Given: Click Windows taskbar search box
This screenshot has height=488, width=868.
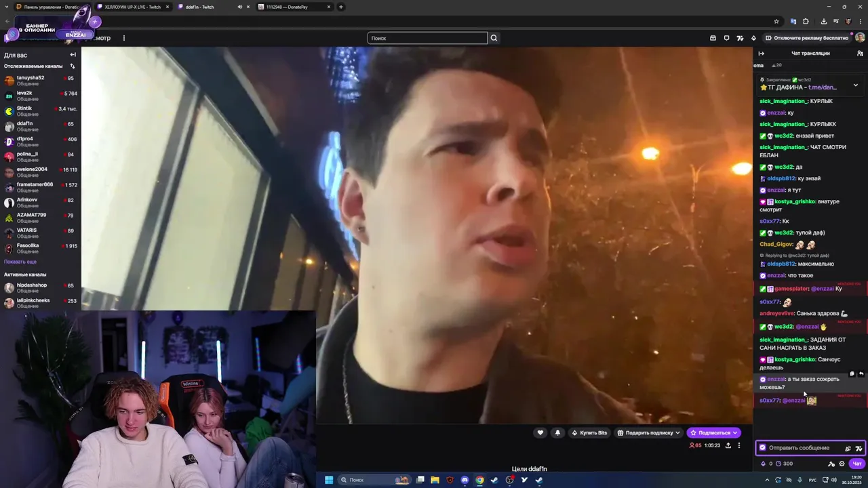Looking at the screenshot, I should point(374,480).
